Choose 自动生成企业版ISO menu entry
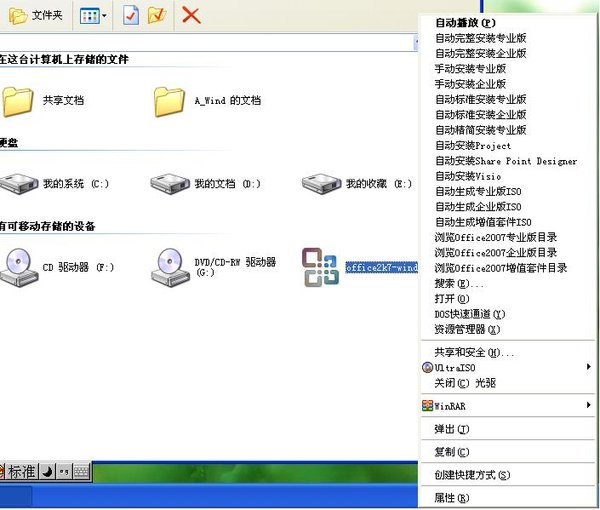Image resolution: width=600 pixels, height=510 pixels. click(x=507, y=207)
